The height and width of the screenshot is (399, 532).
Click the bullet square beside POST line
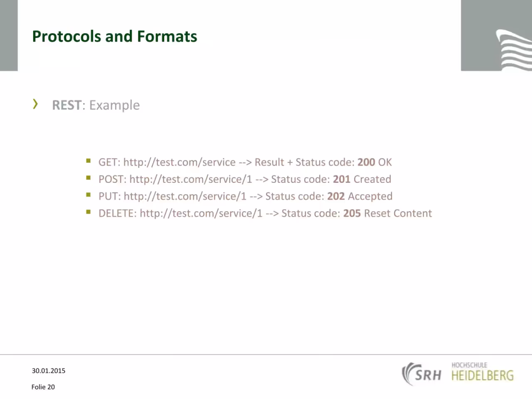pyautogui.click(x=88, y=177)
